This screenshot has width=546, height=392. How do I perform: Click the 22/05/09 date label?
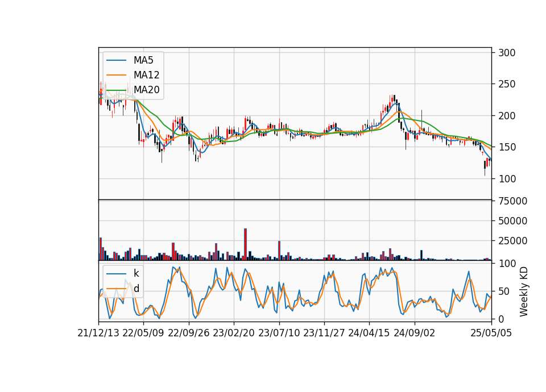tap(143, 333)
